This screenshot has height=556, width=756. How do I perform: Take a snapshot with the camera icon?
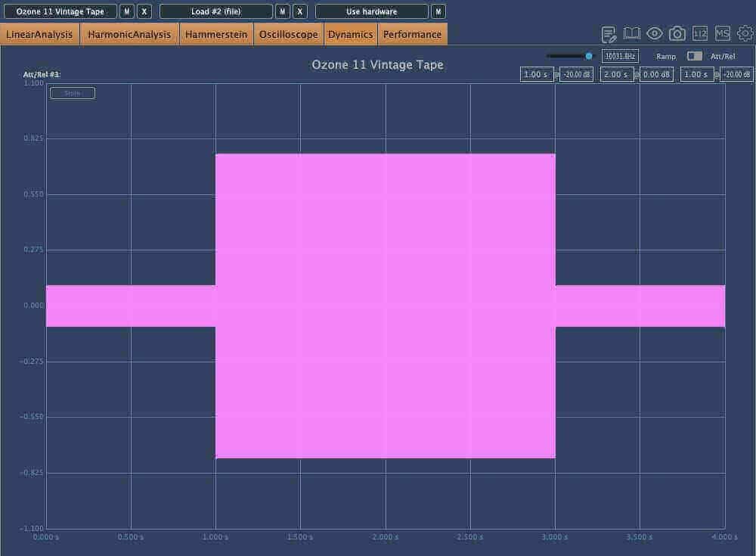pos(677,33)
